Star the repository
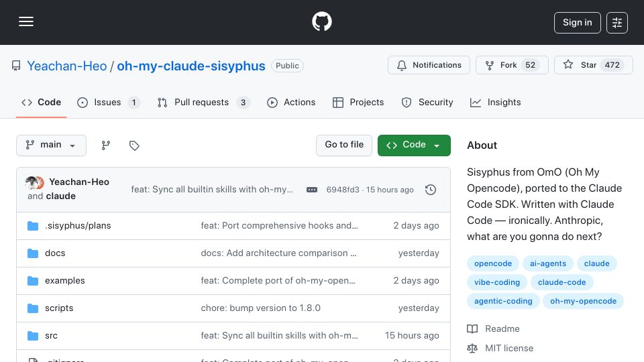This screenshot has width=644, height=362. (x=593, y=65)
